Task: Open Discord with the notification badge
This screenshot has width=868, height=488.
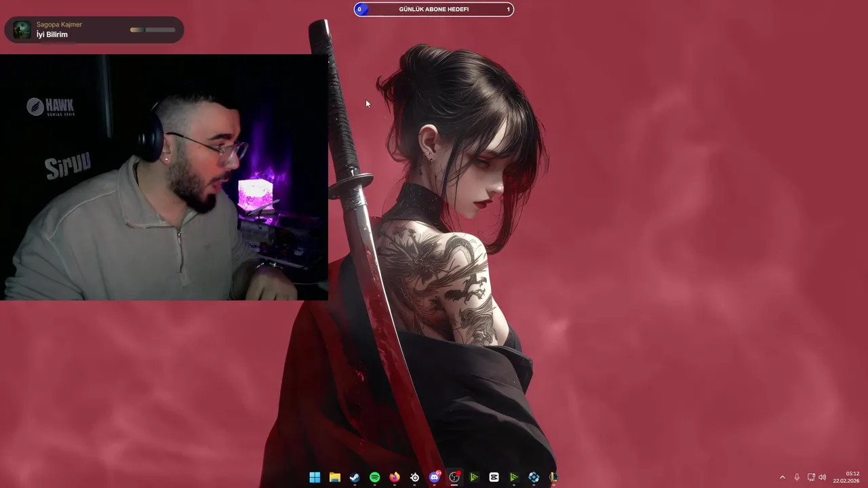Action: click(x=435, y=477)
